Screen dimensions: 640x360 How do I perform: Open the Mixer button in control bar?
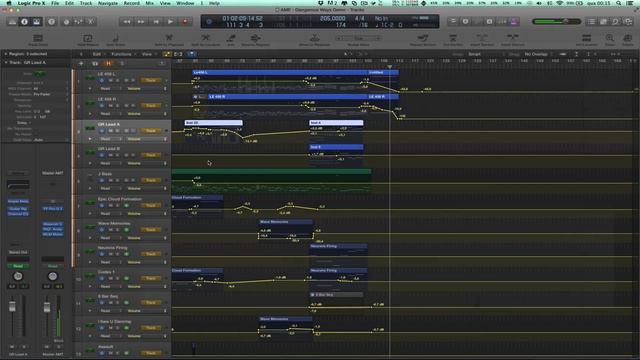78,21
